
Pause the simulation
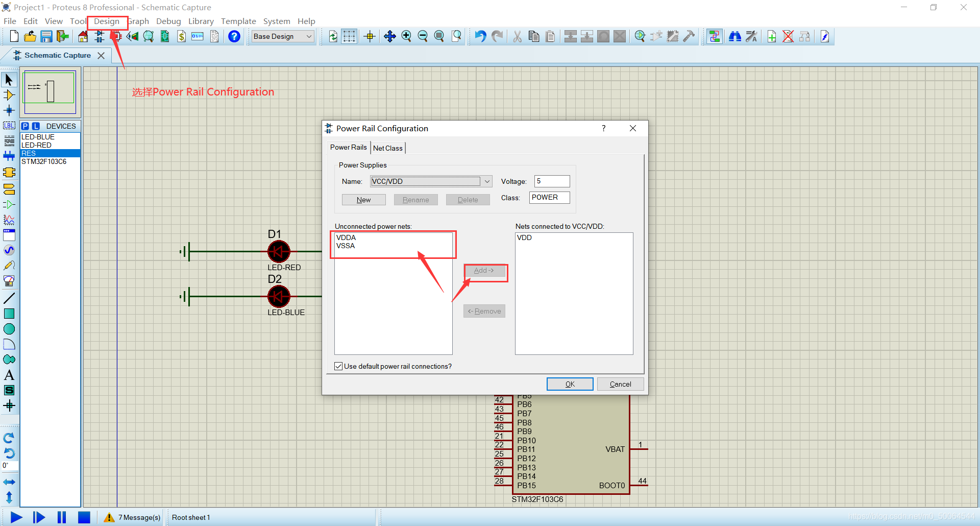tap(62, 517)
